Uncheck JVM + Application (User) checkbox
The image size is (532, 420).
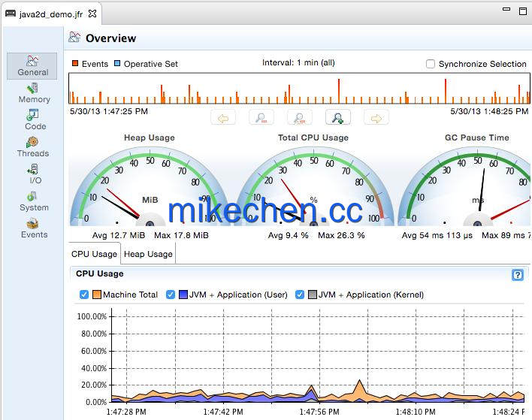[171, 295]
